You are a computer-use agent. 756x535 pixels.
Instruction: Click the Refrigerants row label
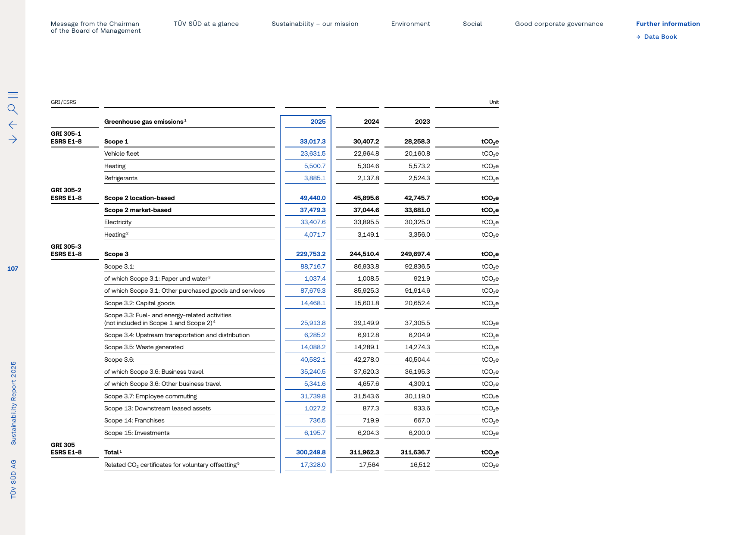(121, 178)
